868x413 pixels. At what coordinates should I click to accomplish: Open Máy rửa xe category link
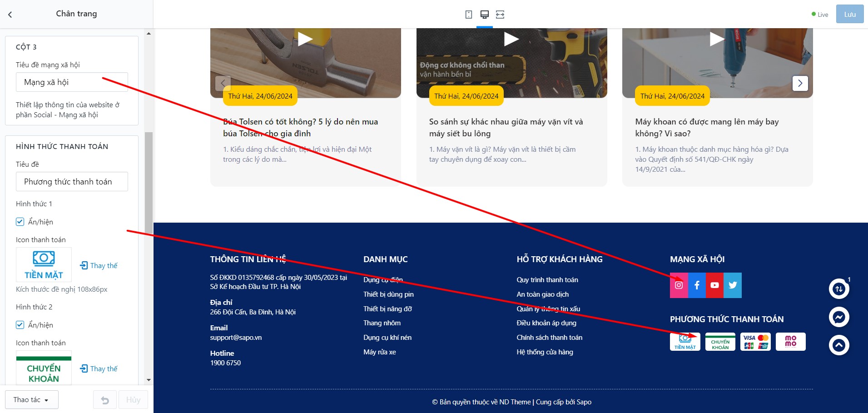point(380,352)
